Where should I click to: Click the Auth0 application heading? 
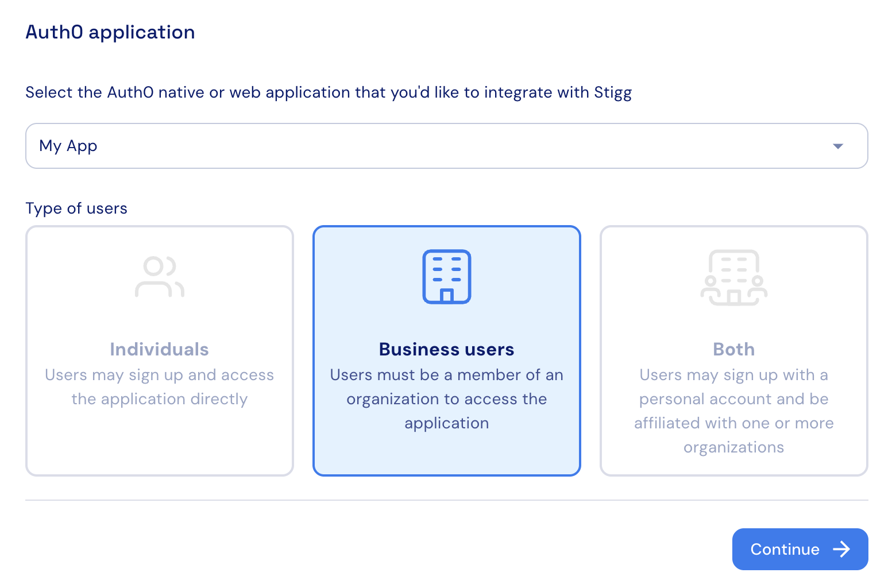click(110, 32)
